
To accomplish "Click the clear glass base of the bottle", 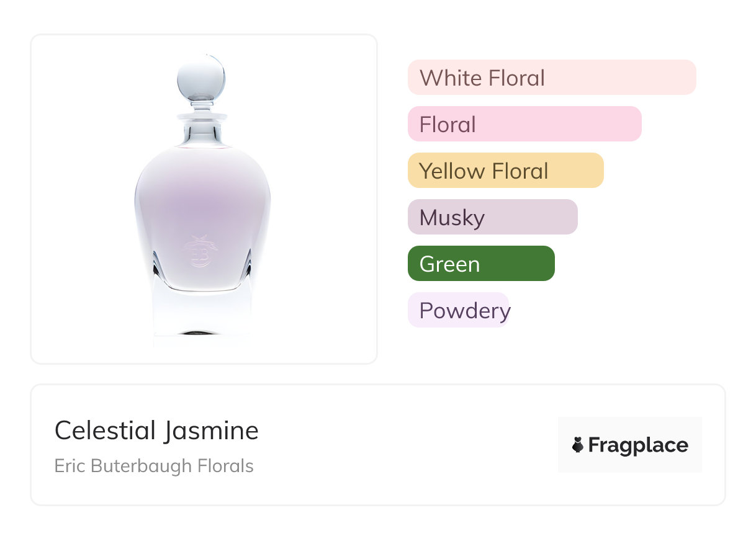I will [x=202, y=316].
